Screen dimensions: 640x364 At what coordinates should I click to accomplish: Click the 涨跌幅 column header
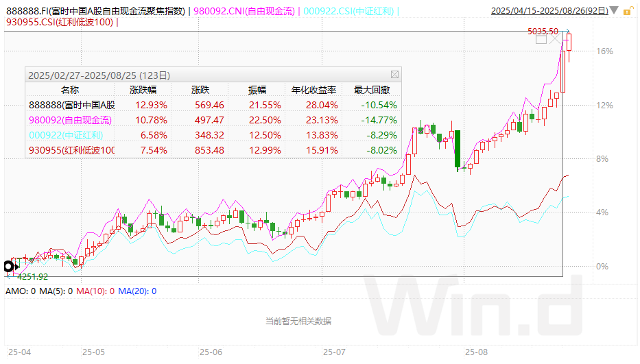(143, 90)
